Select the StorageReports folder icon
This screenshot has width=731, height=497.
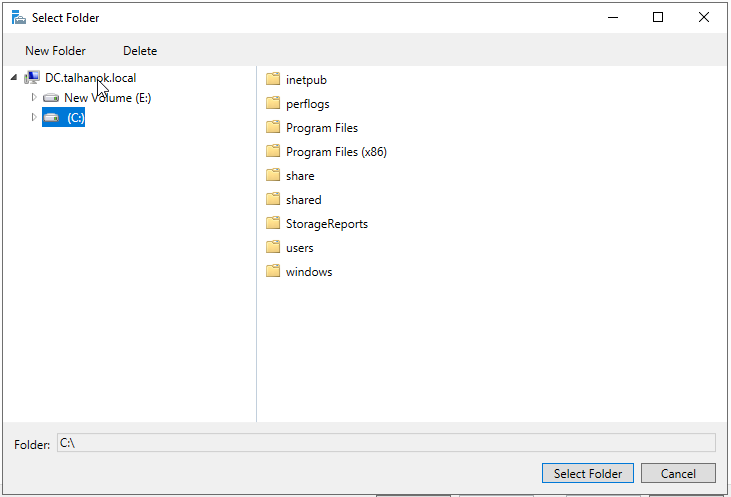(x=273, y=223)
